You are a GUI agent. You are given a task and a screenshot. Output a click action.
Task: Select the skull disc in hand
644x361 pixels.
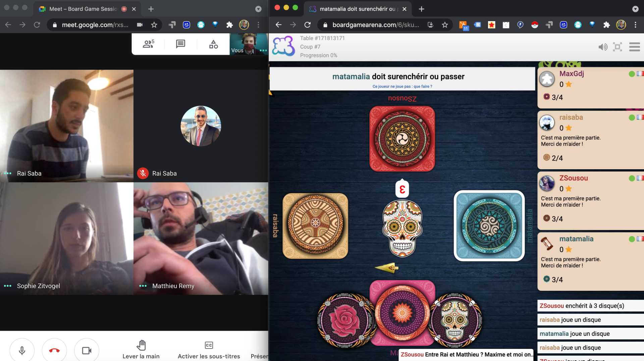(x=455, y=320)
